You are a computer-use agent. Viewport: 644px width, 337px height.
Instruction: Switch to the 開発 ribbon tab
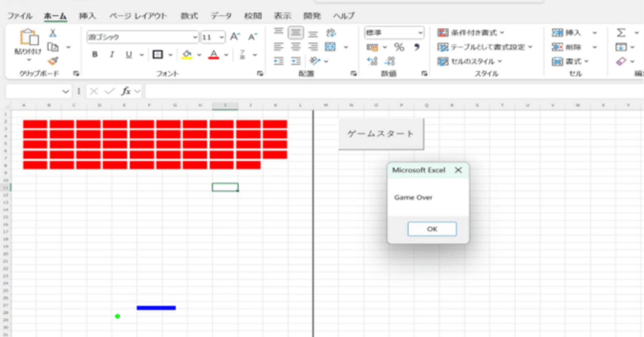(312, 16)
